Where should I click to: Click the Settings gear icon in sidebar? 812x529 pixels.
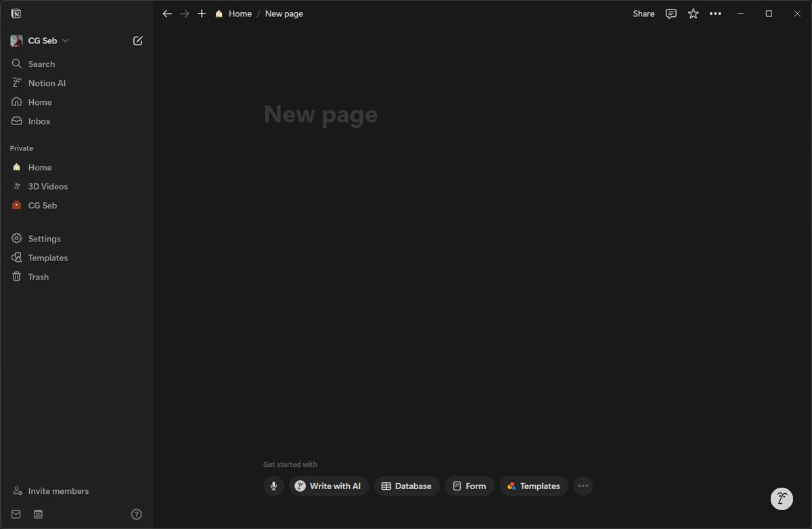pyautogui.click(x=17, y=239)
